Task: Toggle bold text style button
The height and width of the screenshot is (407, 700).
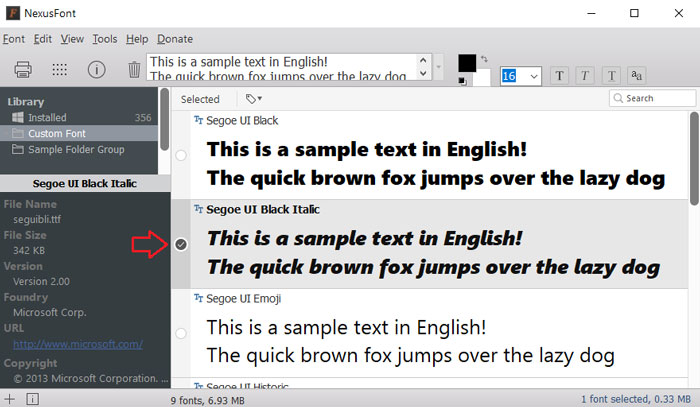Action: click(559, 75)
